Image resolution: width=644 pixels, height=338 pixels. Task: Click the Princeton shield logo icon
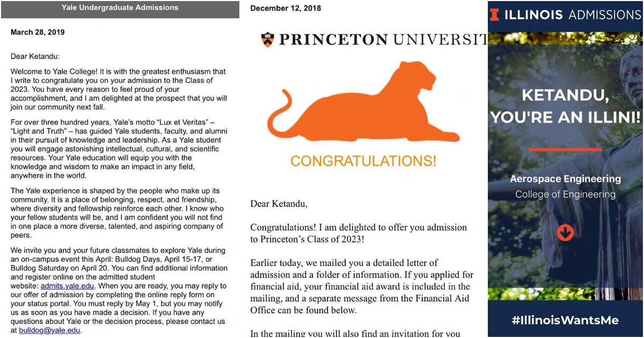coord(267,40)
